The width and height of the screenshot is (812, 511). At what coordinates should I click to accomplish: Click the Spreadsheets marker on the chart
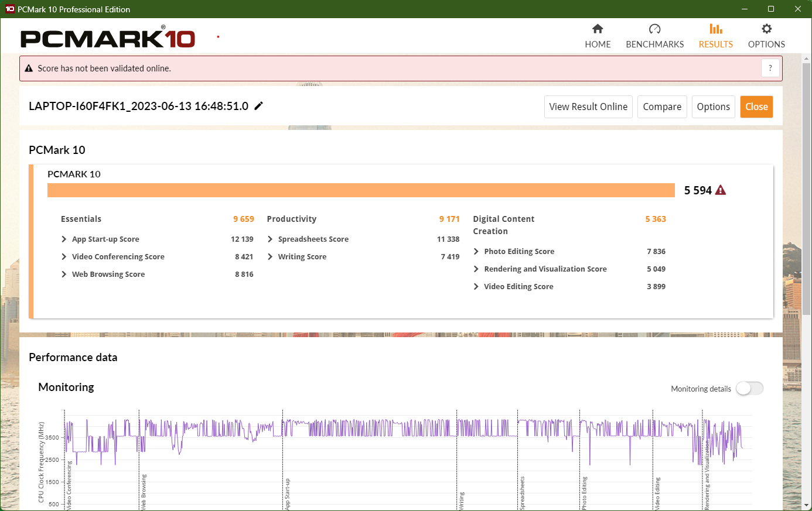coord(522,493)
